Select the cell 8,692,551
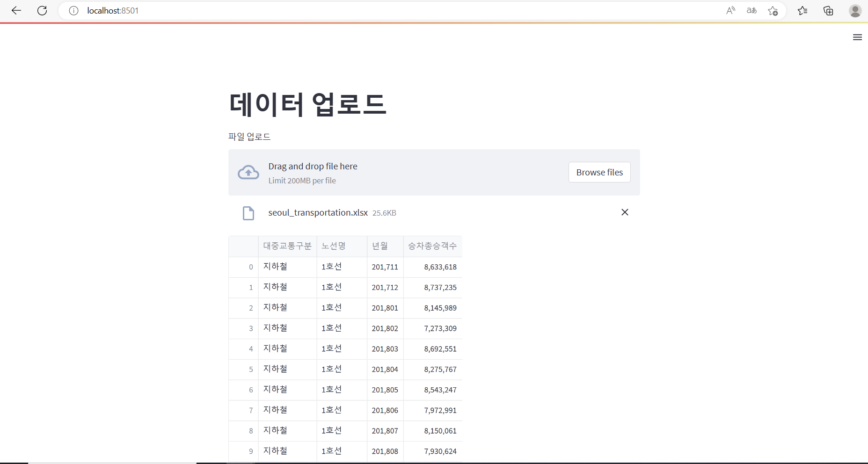The image size is (868, 464). (x=433, y=349)
